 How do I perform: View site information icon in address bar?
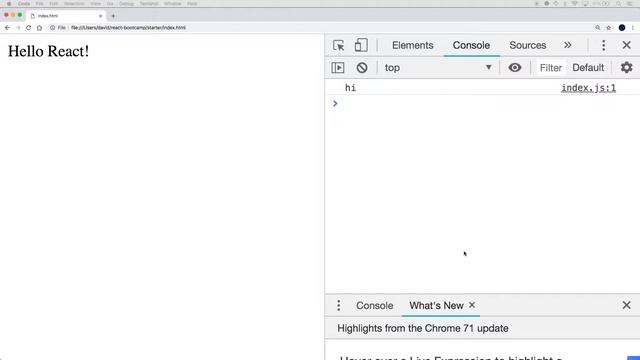tap(52, 28)
